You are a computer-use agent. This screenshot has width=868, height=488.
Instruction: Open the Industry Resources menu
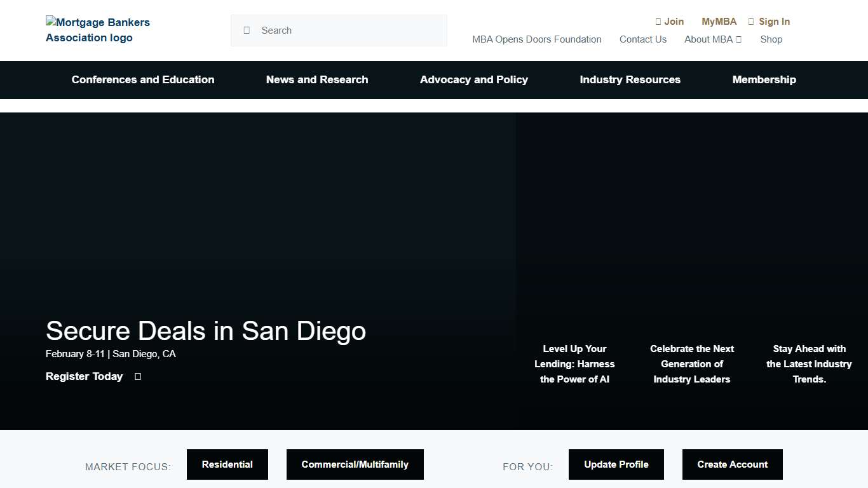coord(630,80)
